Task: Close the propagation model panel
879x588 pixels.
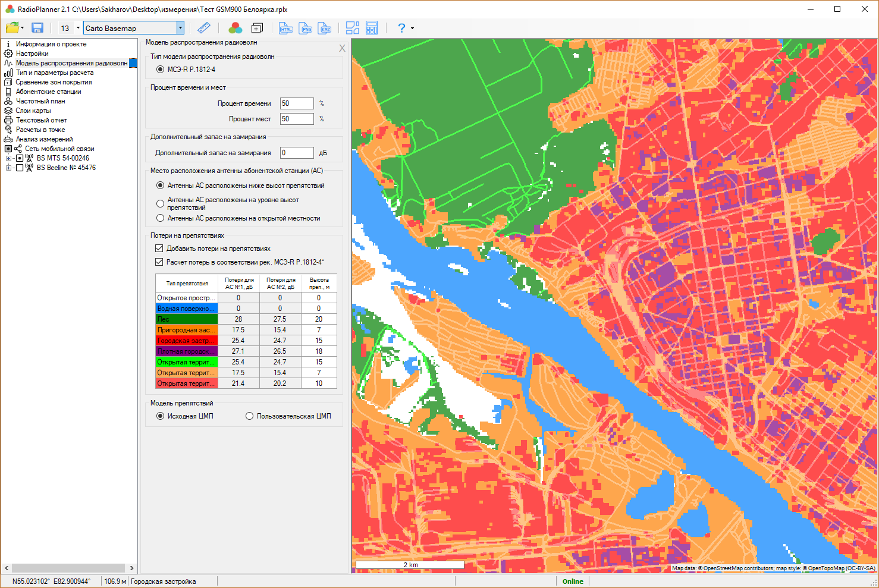Action: 342,48
